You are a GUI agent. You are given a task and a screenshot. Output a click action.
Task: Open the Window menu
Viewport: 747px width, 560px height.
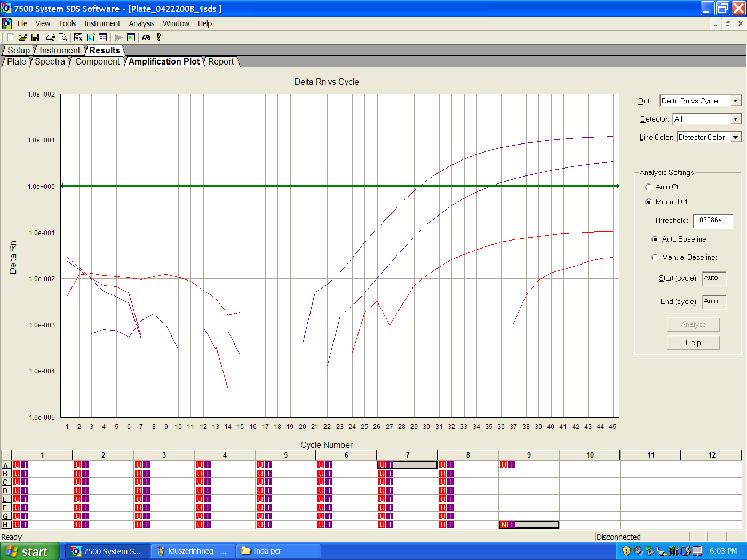point(176,23)
